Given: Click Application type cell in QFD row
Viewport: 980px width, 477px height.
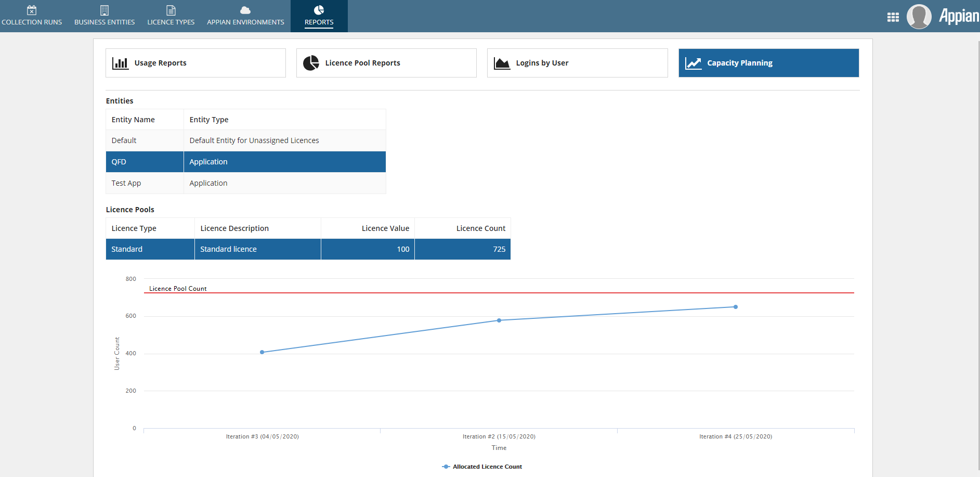Looking at the screenshot, I should pyautogui.click(x=285, y=162).
